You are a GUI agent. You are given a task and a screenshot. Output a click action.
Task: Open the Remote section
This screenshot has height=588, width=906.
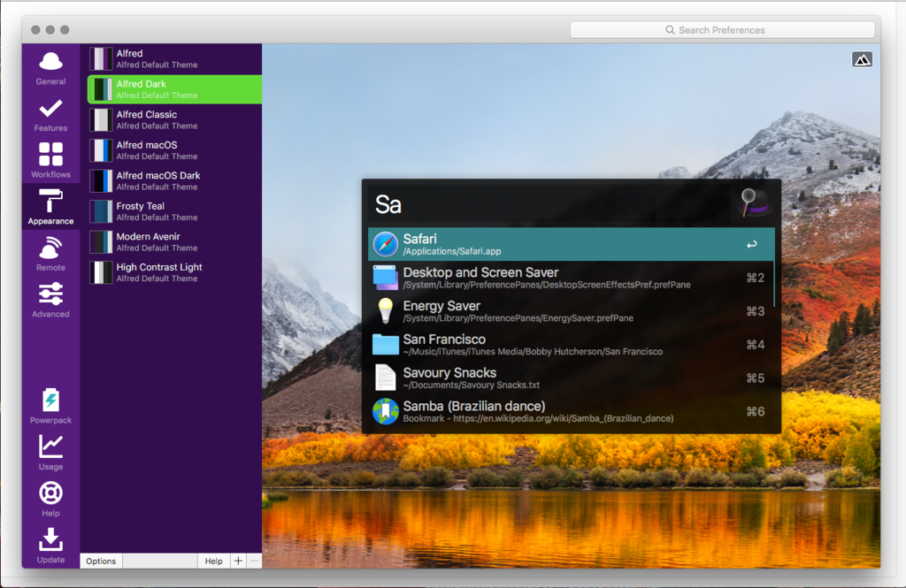click(x=50, y=254)
